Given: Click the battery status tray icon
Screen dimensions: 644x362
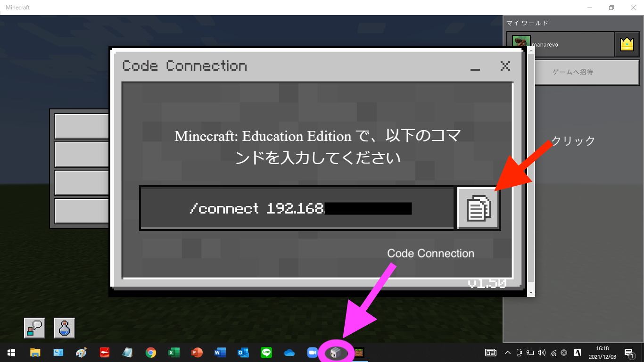Looking at the screenshot, I should [530, 352].
